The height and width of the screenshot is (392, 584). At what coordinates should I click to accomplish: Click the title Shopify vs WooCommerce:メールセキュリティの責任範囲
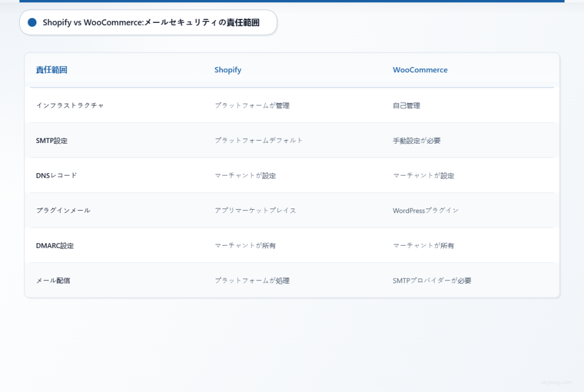point(151,23)
